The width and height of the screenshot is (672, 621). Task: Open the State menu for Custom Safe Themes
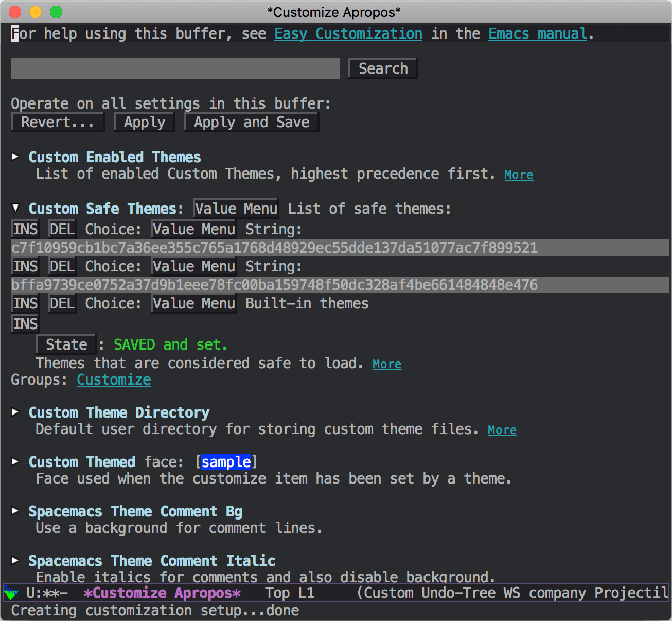tap(65, 344)
